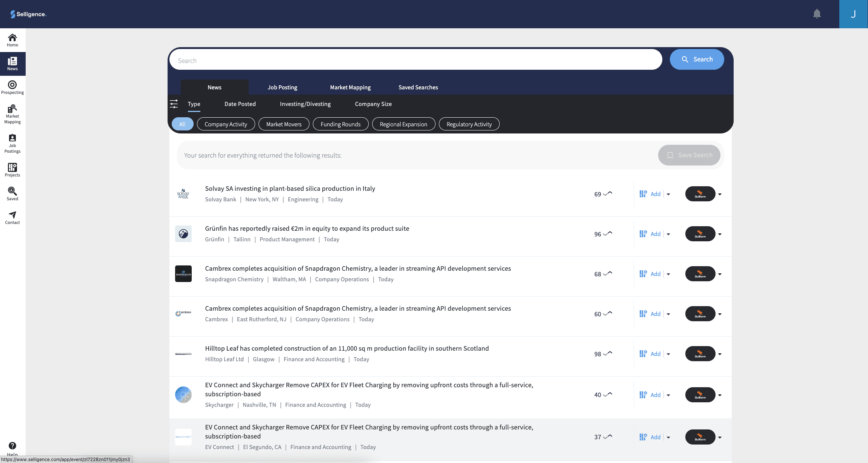Viewport: 868px width, 463px height.
Task: Open the Date Posted filter tab
Action: point(240,104)
